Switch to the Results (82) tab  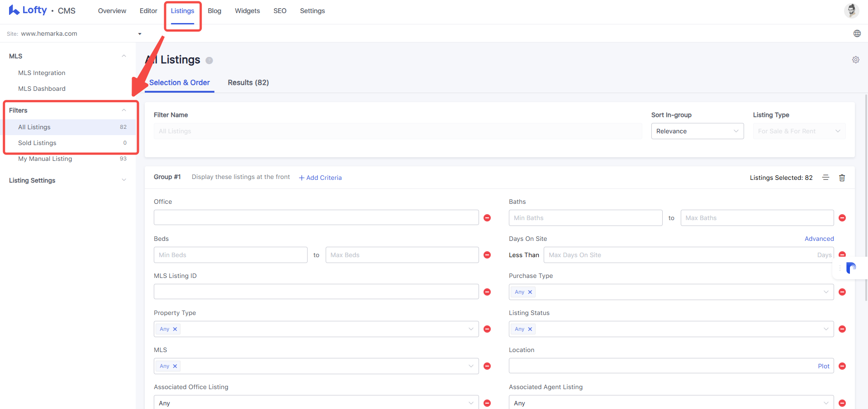tap(248, 83)
